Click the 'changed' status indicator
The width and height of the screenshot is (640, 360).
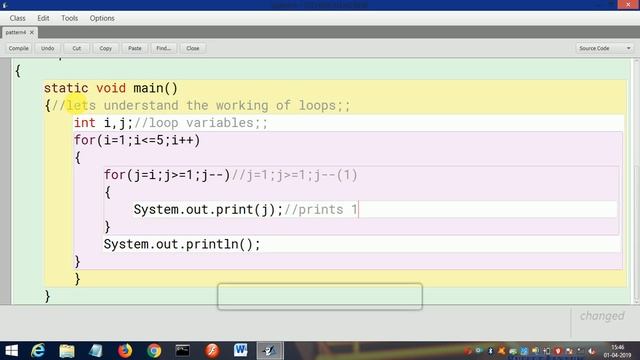[602, 316]
